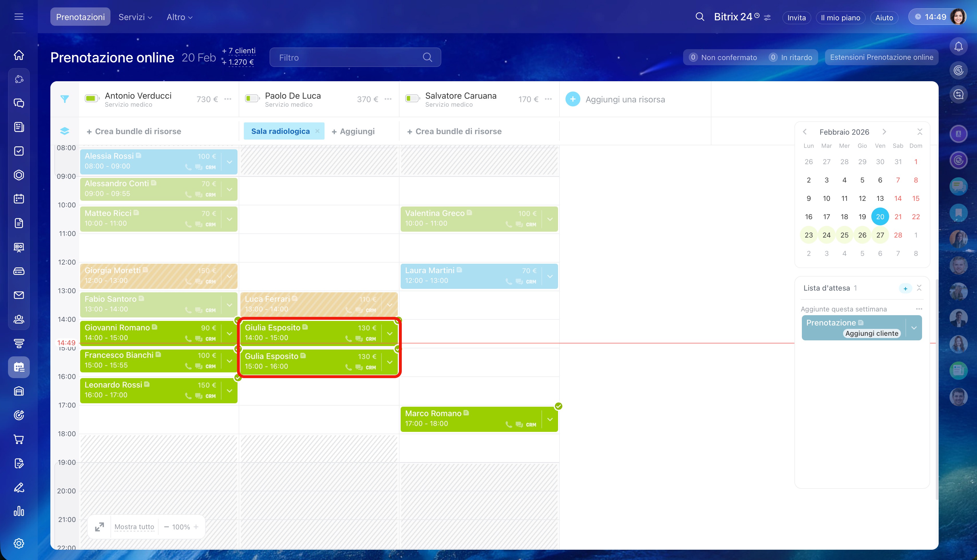Click the fullscreen expand arrows icon
Screen dimensions: 977x560
pos(99,527)
